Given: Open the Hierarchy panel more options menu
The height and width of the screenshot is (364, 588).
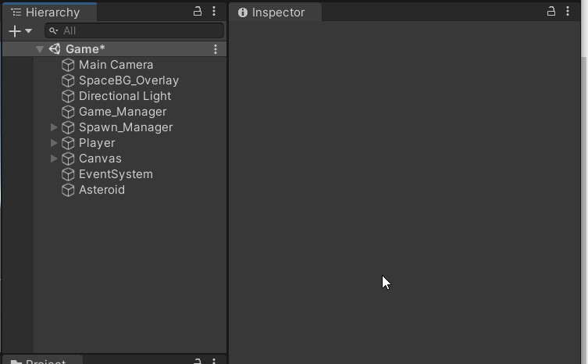Looking at the screenshot, I should coord(214,12).
